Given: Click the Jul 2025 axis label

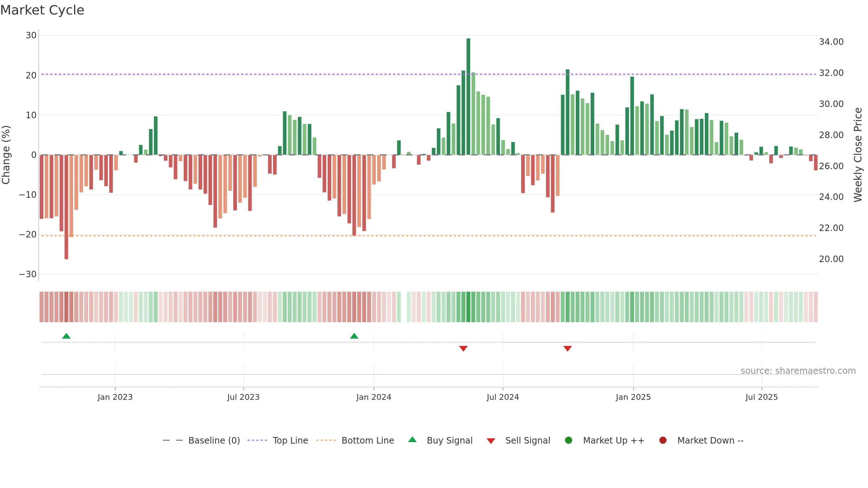Looking at the screenshot, I should [x=762, y=397].
